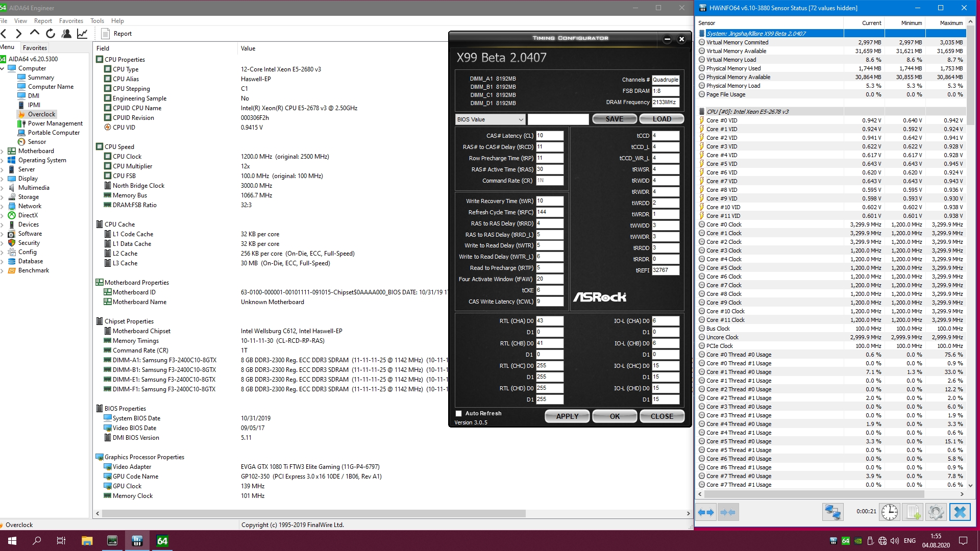Enable the Auto Refresh checkbox
Viewport: 980px width, 551px height.
[x=458, y=414]
